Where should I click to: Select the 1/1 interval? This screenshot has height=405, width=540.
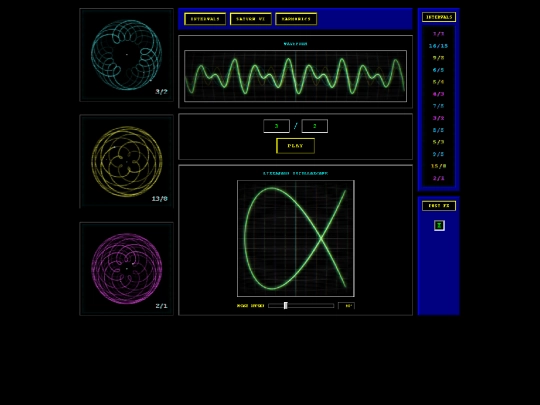click(438, 34)
